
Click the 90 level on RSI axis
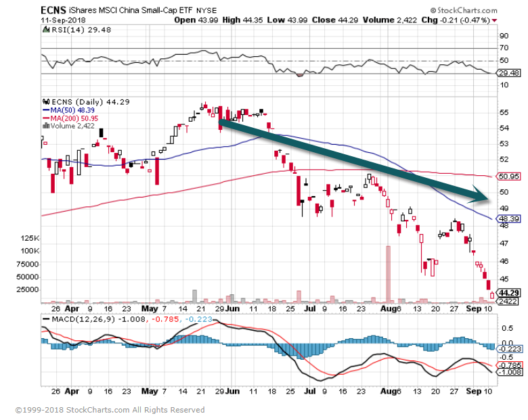(504, 36)
